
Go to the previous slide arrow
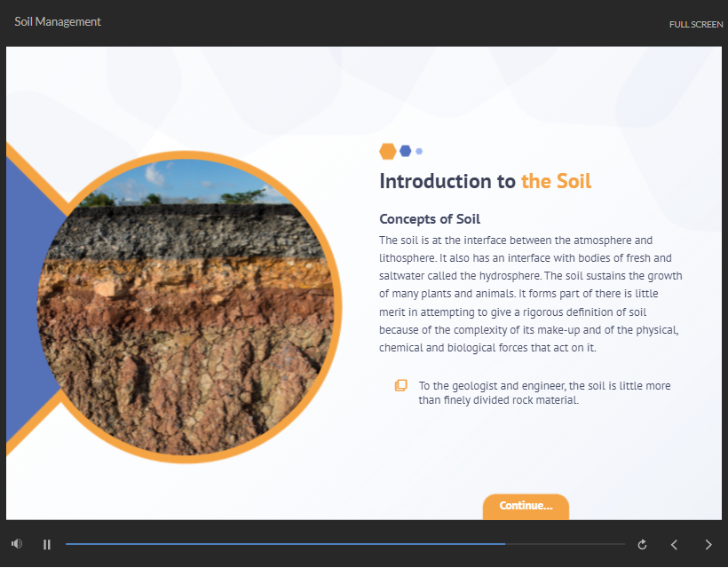click(674, 544)
